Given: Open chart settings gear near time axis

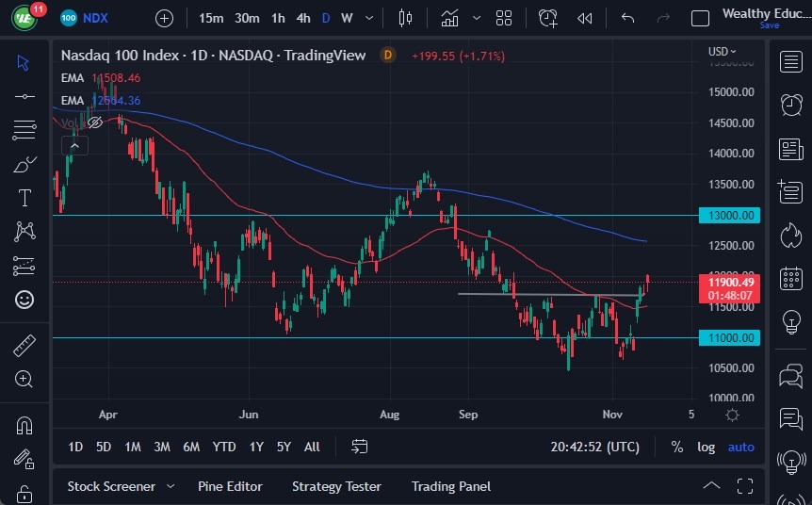Looking at the screenshot, I should pos(732,415).
